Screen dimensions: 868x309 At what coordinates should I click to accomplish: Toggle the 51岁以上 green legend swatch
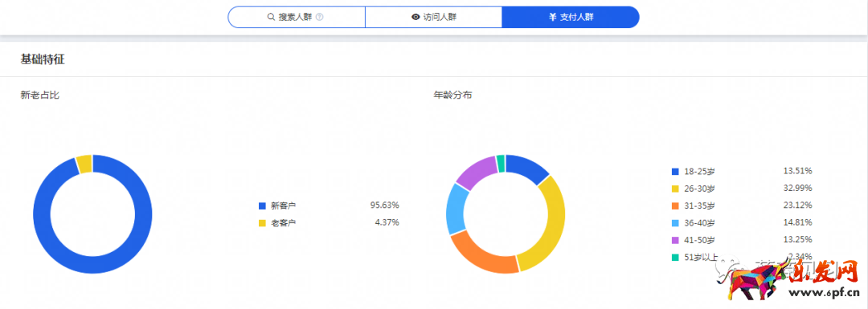(x=675, y=257)
